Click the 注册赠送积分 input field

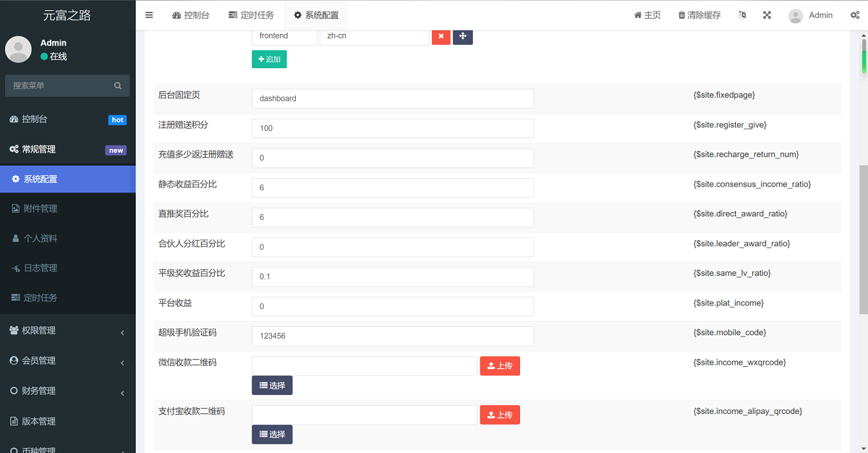[392, 128]
